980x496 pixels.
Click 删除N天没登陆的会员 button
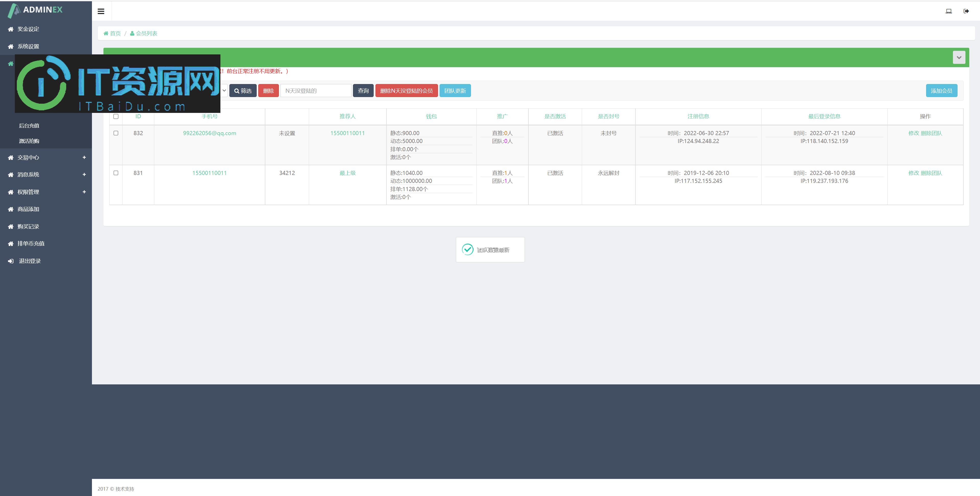[x=406, y=90]
